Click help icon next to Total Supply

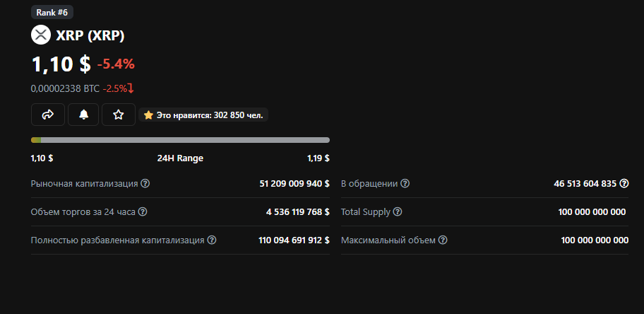point(398,211)
